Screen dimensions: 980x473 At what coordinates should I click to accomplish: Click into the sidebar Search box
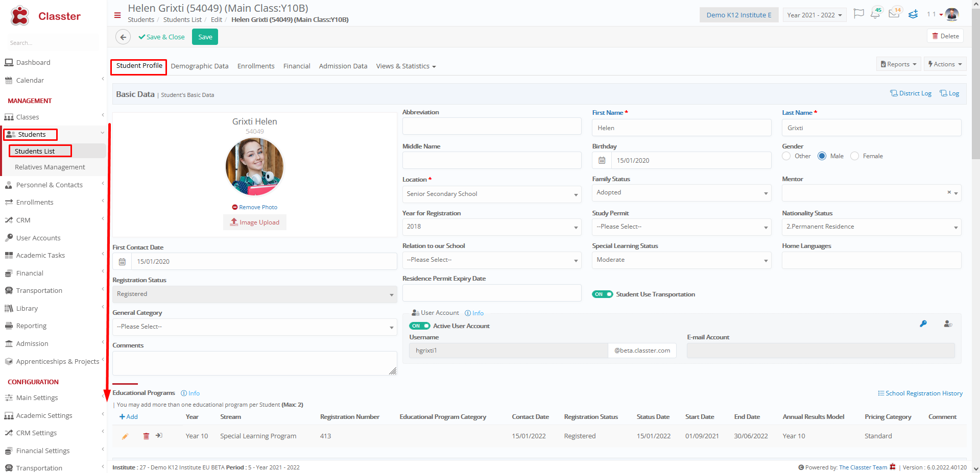pos(51,43)
